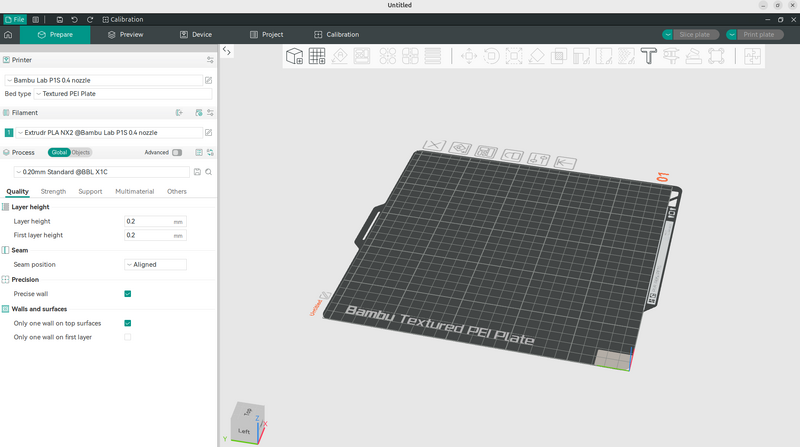Click the undo arrow icon
This screenshot has height=447, width=800.
tap(75, 19)
